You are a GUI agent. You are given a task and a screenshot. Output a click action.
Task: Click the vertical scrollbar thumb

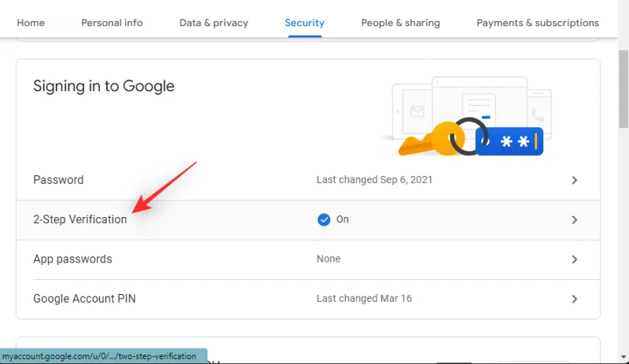[x=623, y=89]
